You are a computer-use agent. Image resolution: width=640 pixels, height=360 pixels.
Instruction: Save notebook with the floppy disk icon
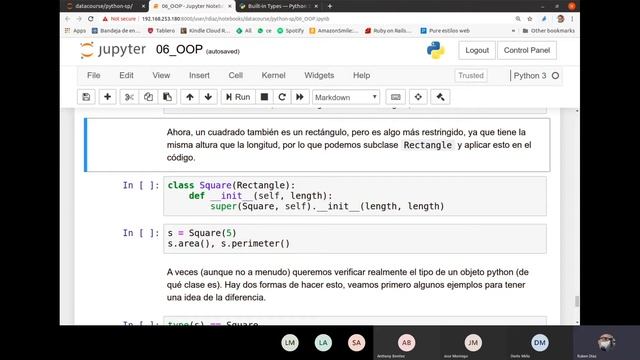[86, 97]
